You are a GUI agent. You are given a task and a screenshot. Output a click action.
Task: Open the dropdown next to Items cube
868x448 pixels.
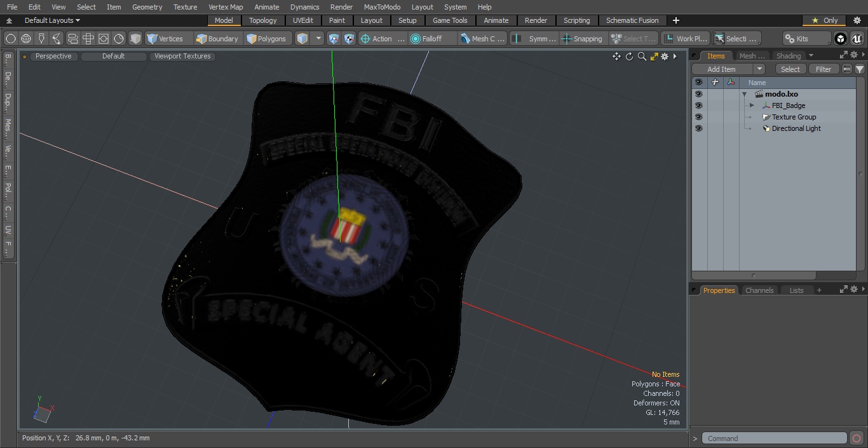coord(318,39)
